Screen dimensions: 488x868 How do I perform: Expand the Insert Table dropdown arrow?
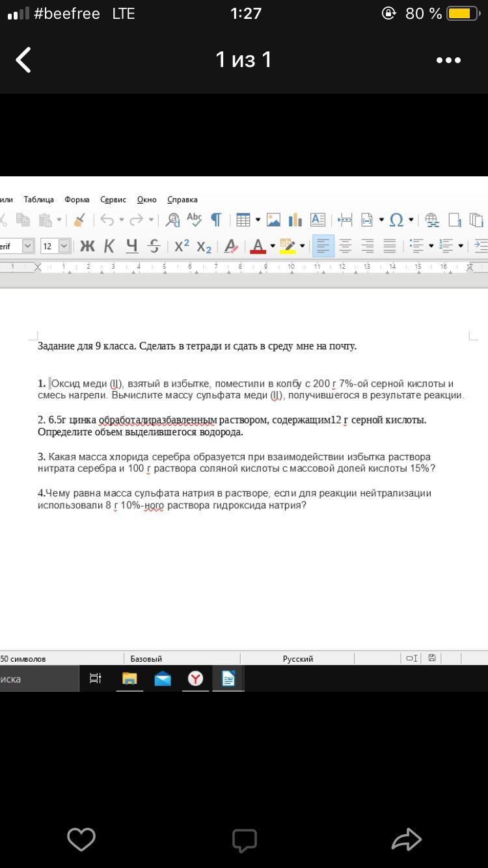point(258,220)
